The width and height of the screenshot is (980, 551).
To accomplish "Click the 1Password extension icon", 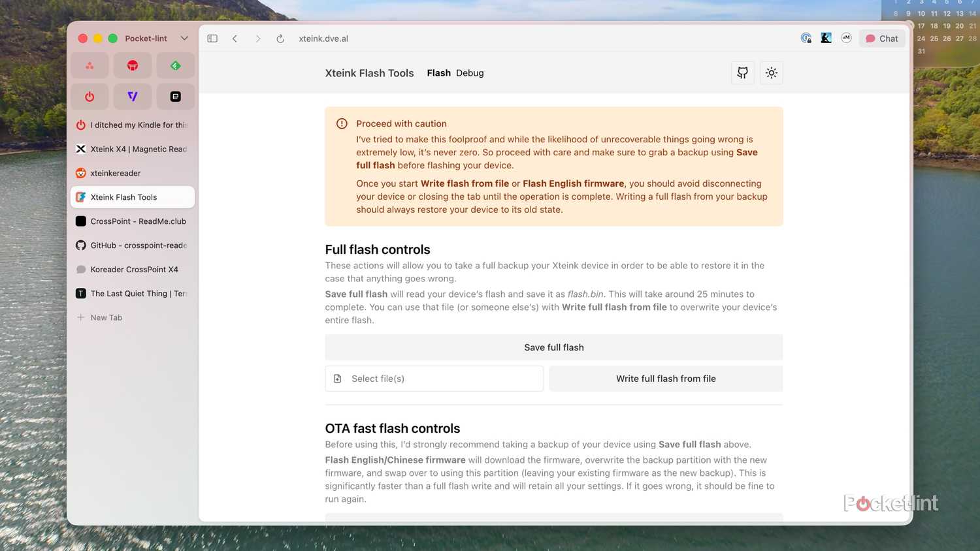I will (806, 39).
